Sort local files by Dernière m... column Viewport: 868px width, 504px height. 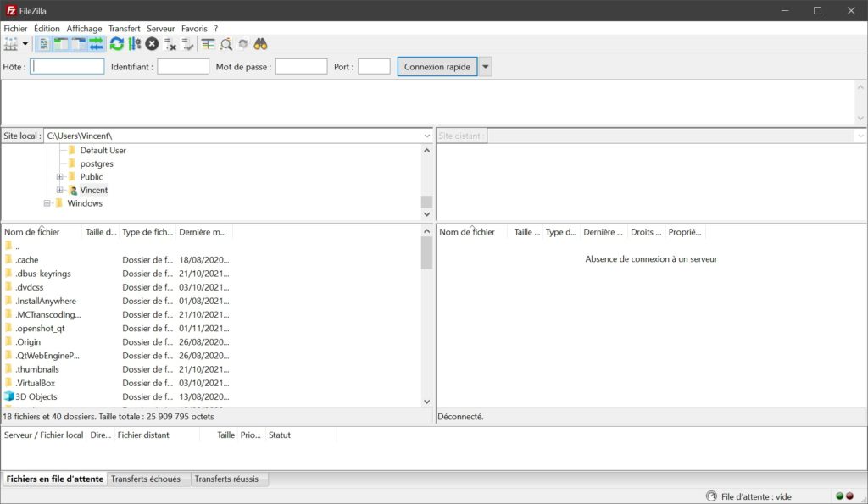click(204, 232)
